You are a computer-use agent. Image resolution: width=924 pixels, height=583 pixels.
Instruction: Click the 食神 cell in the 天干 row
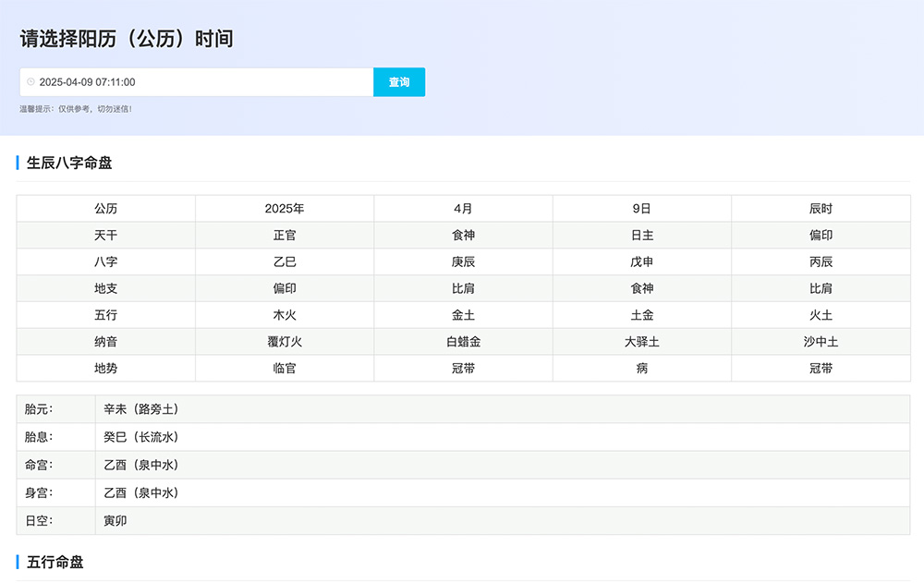pyautogui.click(x=463, y=236)
